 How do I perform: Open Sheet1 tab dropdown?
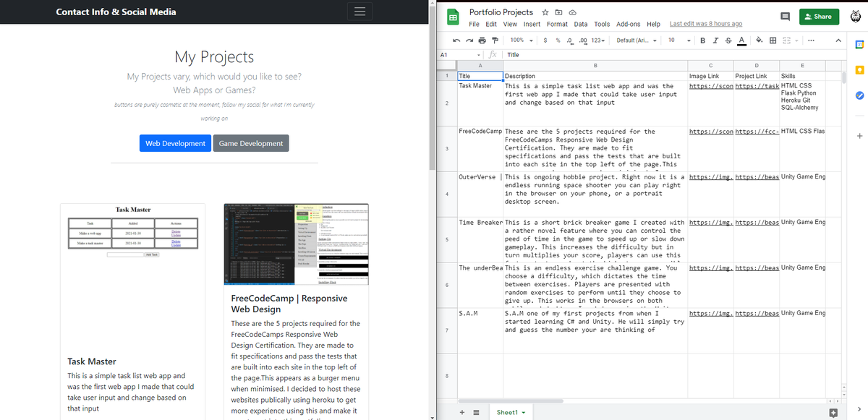point(524,412)
